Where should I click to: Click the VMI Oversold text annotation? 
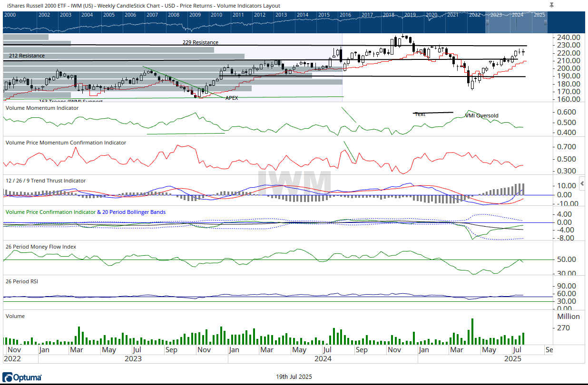[x=481, y=115]
